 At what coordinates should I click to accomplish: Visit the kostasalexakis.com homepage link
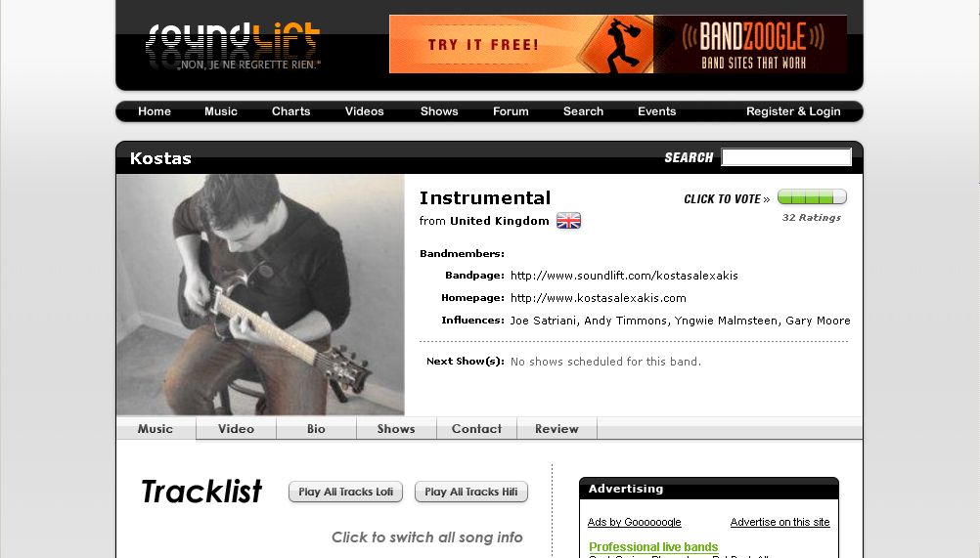coord(599,298)
